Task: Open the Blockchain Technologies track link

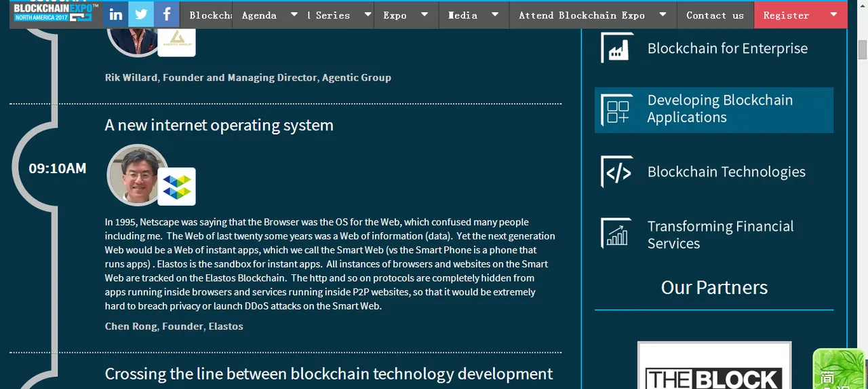Action: coord(726,172)
